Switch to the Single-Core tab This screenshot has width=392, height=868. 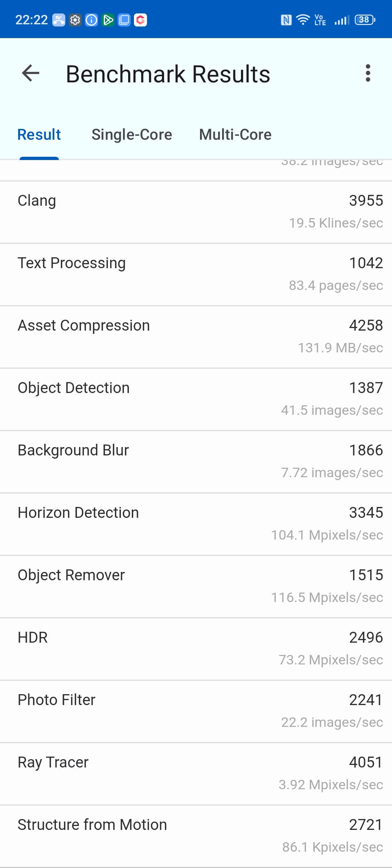pos(132,135)
